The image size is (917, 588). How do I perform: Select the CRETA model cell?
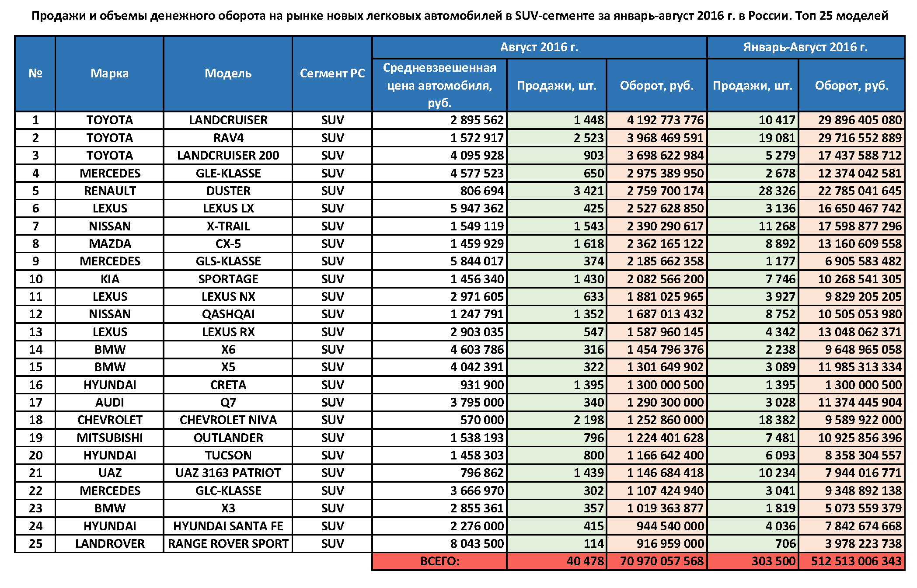click(x=228, y=385)
